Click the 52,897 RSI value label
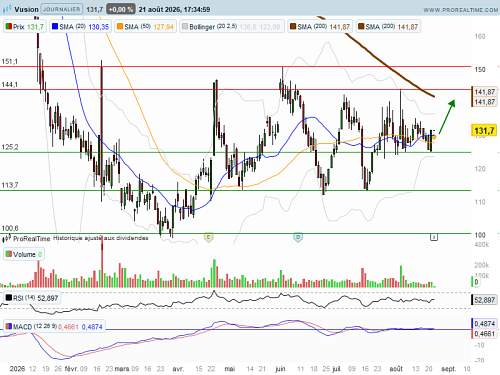500x375 pixels. point(484,300)
